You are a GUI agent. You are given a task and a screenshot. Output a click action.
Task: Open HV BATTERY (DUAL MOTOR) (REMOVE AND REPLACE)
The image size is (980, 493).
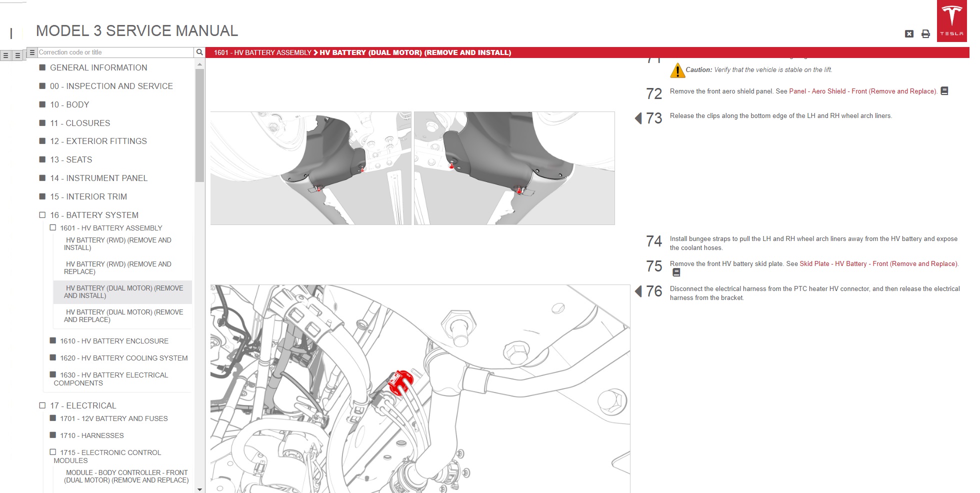pos(123,316)
